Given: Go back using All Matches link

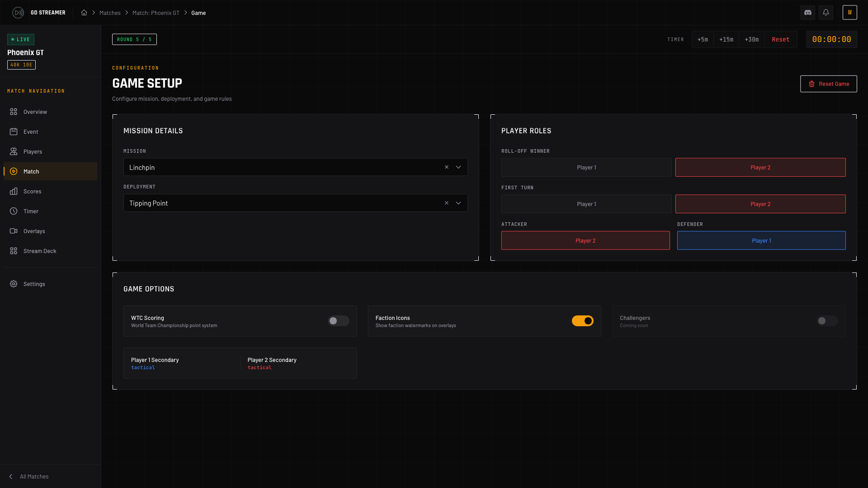Looking at the screenshot, I should (34, 476).
